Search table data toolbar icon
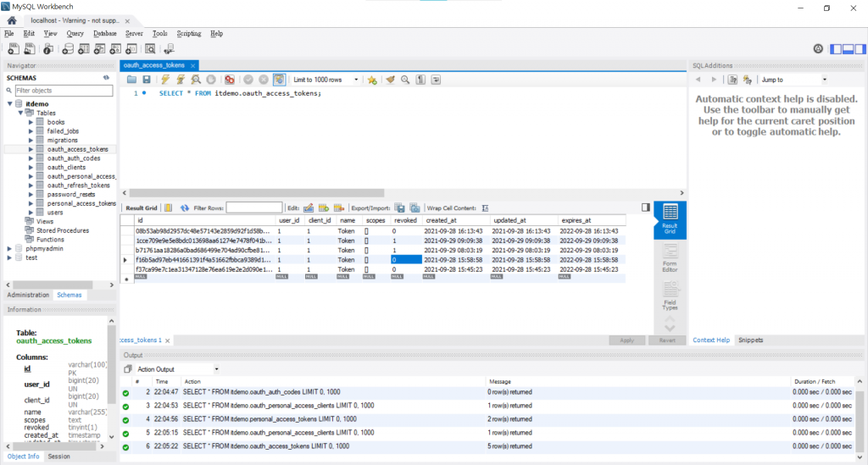 coord(150,49)
